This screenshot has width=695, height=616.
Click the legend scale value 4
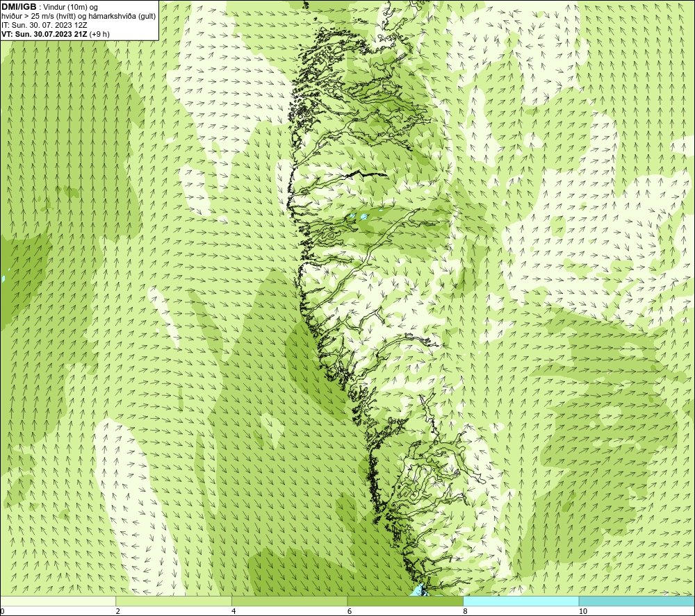click(x=234, y=611)
